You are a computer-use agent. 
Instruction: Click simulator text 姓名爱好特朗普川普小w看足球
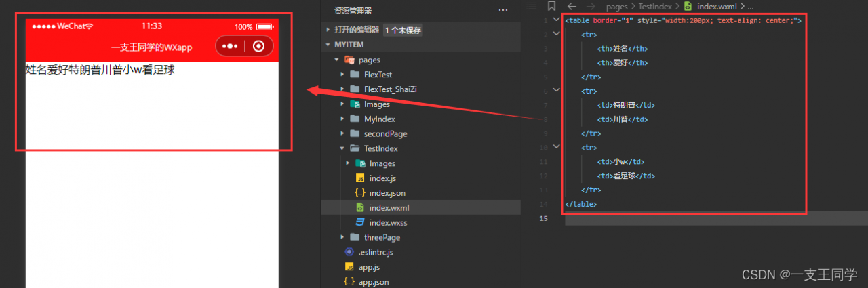pos(100,69)
